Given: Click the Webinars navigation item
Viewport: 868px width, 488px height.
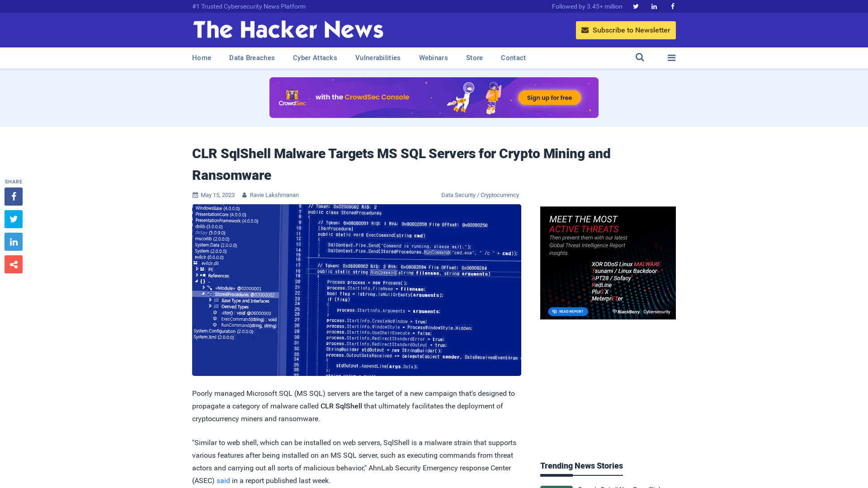Looking at the screenshot, I should click(x=434, y=57).
